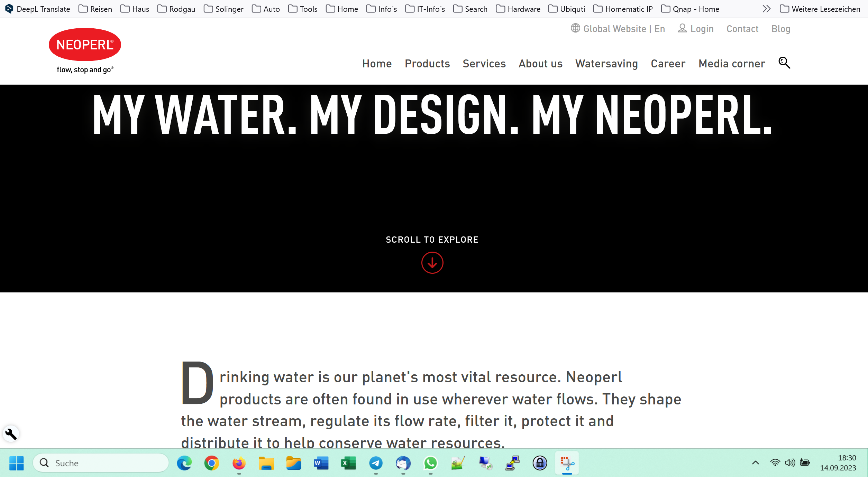Open the site search magnifier icon
This screenshot has width=868, height=477.
click(784, 63)
